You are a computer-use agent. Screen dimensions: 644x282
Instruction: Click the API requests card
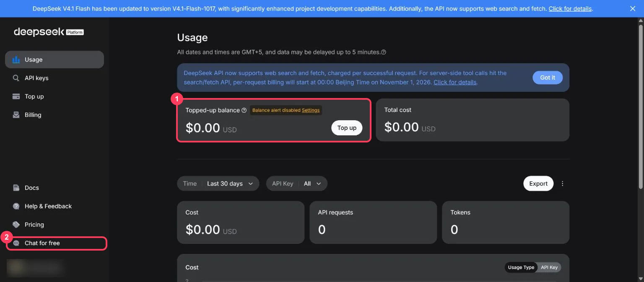373,222
